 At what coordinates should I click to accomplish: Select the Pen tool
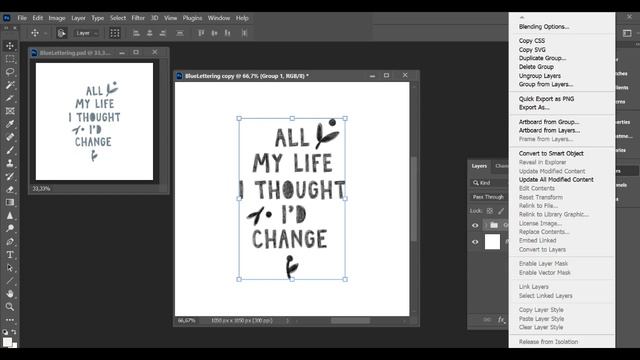(10, 242)
